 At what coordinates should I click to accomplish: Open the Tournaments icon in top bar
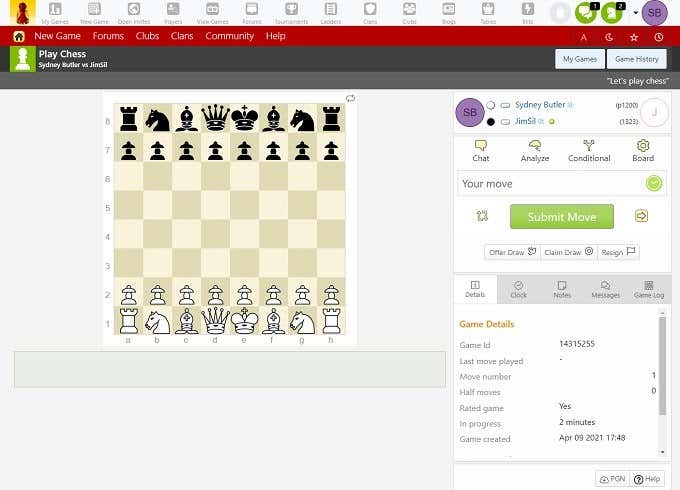(x=290, y=13)
